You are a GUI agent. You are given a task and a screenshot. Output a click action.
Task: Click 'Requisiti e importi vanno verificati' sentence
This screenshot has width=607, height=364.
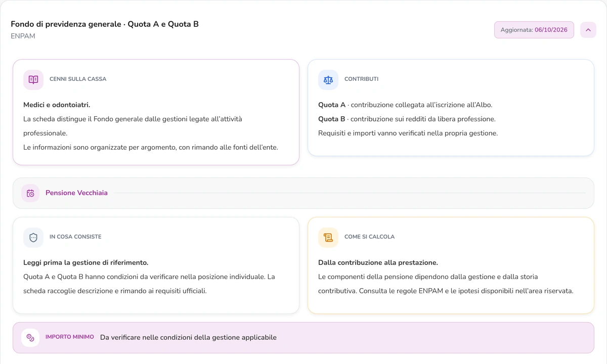coord(408,133)
